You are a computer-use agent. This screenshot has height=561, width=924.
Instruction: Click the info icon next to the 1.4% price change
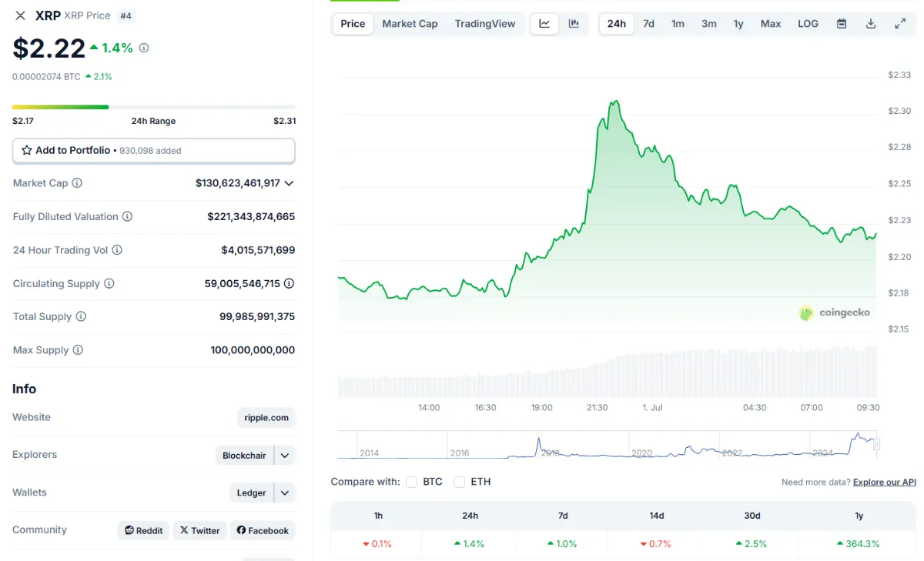(x=144, y=48)
